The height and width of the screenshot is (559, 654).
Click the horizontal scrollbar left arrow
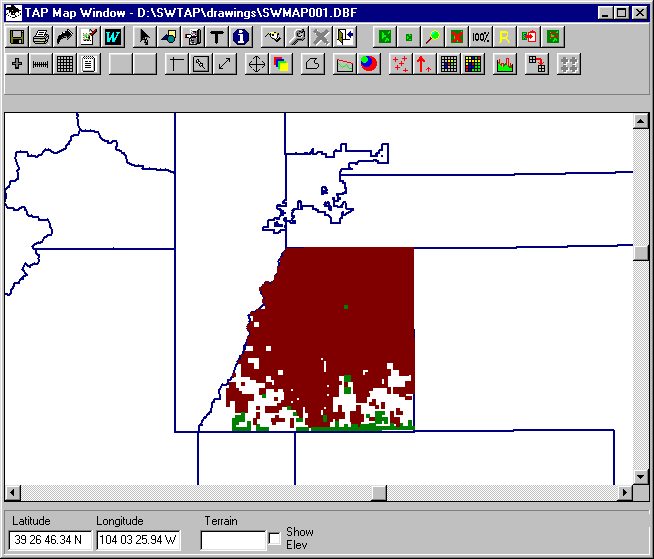click(x=13, y=493)
